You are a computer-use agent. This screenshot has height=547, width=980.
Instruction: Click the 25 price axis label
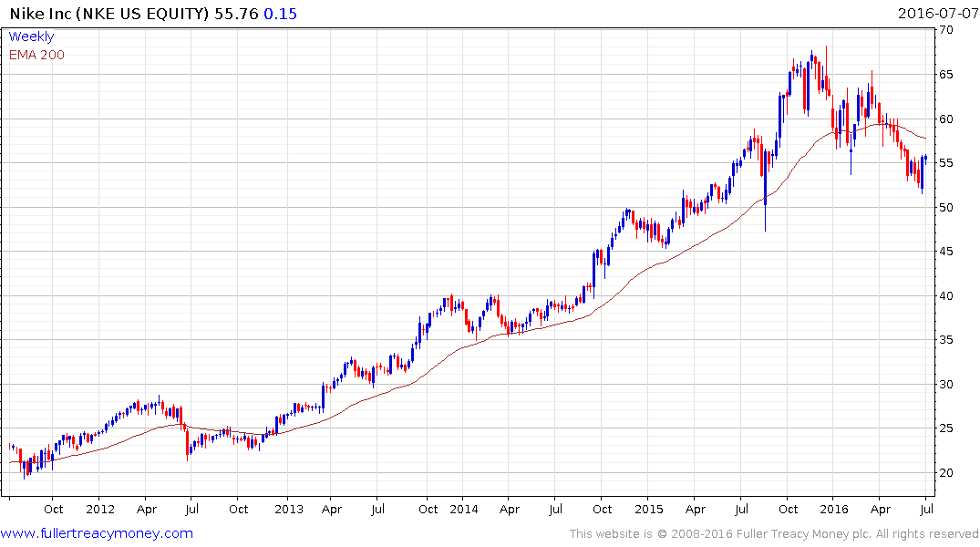pos(945,428)
